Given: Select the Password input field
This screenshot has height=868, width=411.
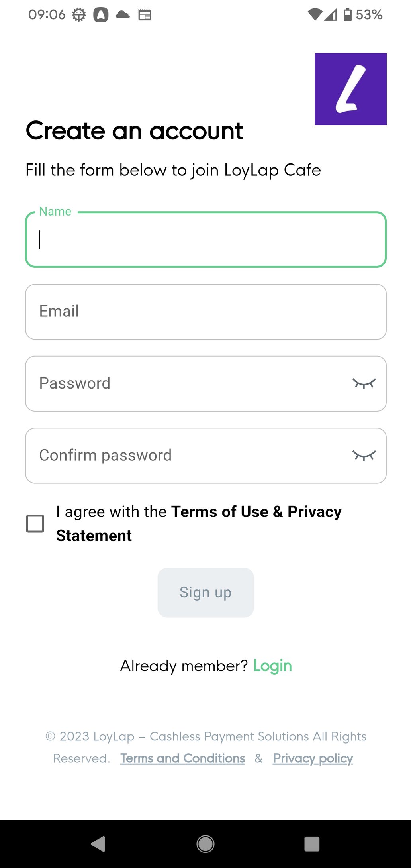Looking at the screenshot, I should [187, 383].
